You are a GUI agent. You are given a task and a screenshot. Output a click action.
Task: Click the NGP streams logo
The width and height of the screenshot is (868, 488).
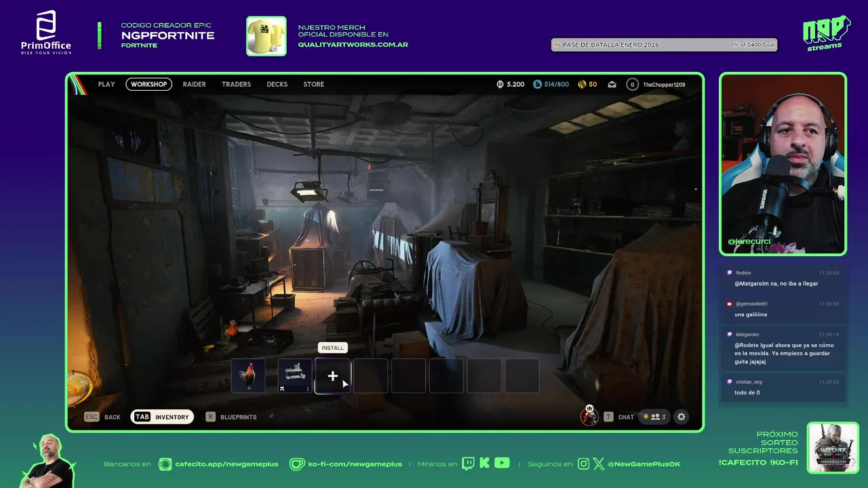click(x=826, y=33)
